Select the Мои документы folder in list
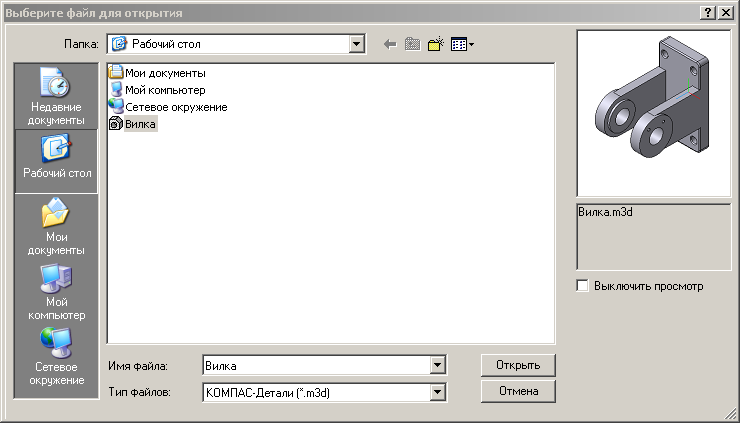Screen dimensions: 740x423 point(157,73)
